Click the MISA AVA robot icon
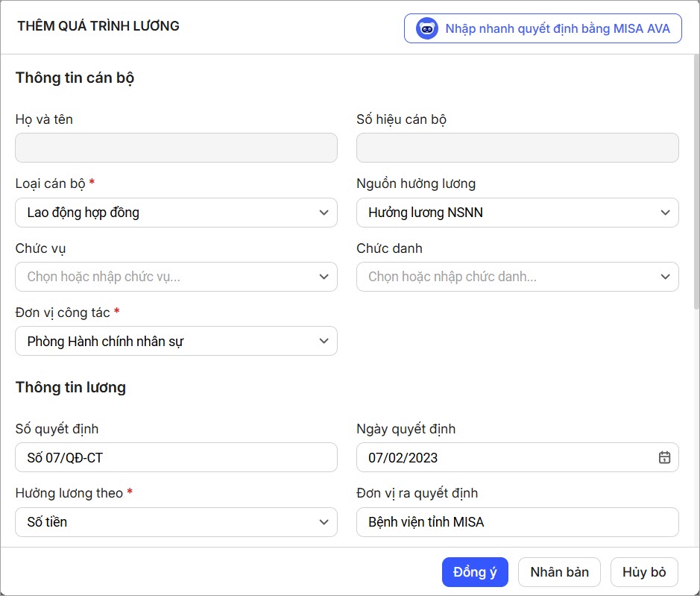700x596 pixels. (x=427, y=29)
